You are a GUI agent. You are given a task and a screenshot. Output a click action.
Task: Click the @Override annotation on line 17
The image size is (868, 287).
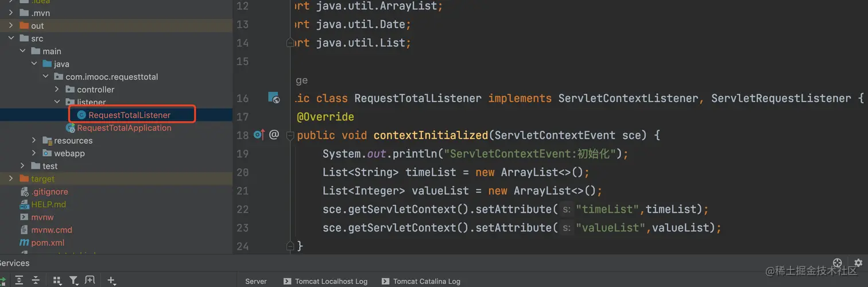pyautogui.click(x=325, y=117)
